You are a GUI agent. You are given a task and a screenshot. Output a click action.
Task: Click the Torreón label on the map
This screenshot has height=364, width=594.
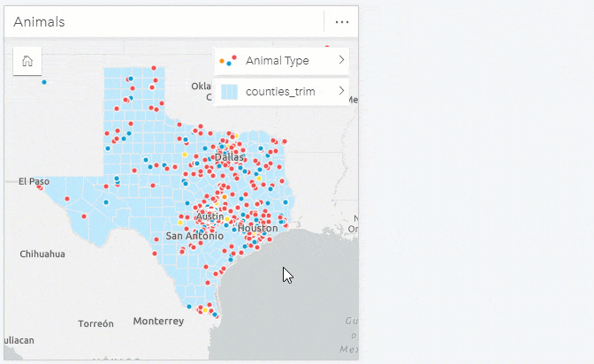(x=95, y=323)
